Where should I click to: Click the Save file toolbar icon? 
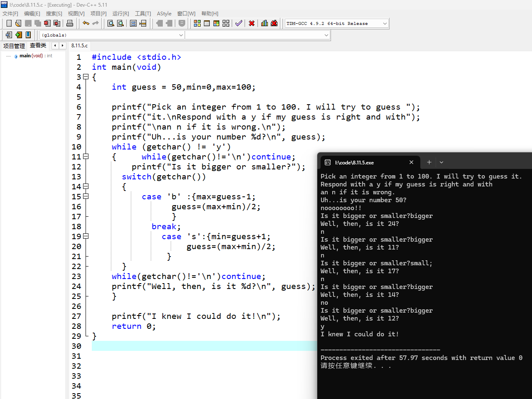pyautogui.click(x=28, y=23)
